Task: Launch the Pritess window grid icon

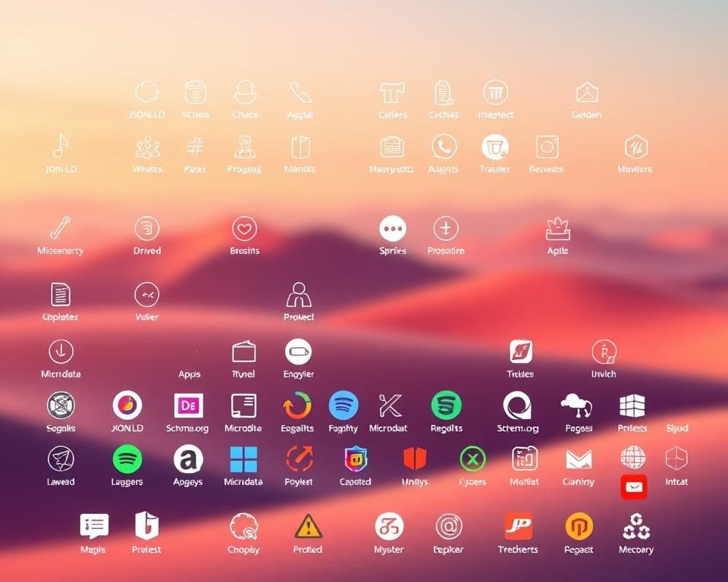Action: point(632,405)
